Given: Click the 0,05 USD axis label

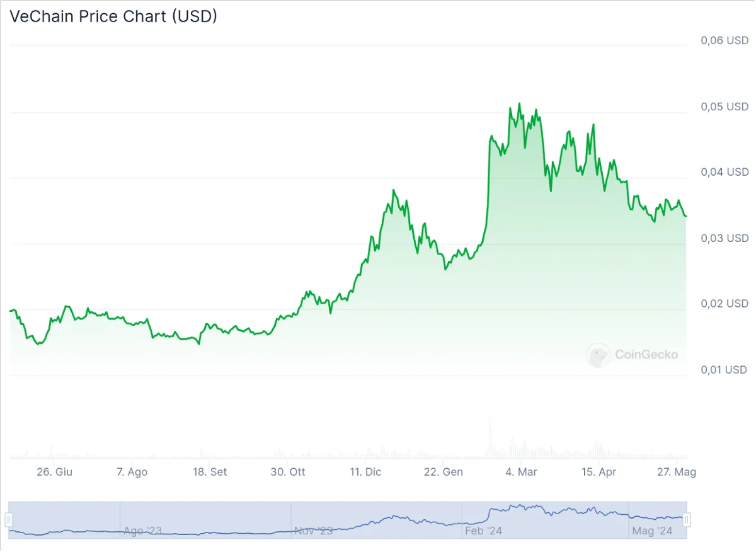Looking at the screenshot, I should point(724,106).
